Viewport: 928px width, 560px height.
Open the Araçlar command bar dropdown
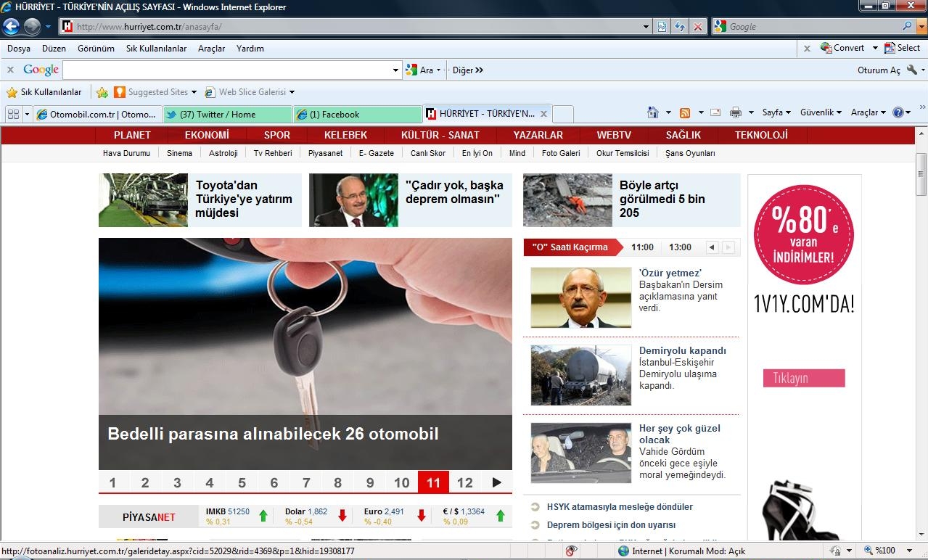(869, 112)
